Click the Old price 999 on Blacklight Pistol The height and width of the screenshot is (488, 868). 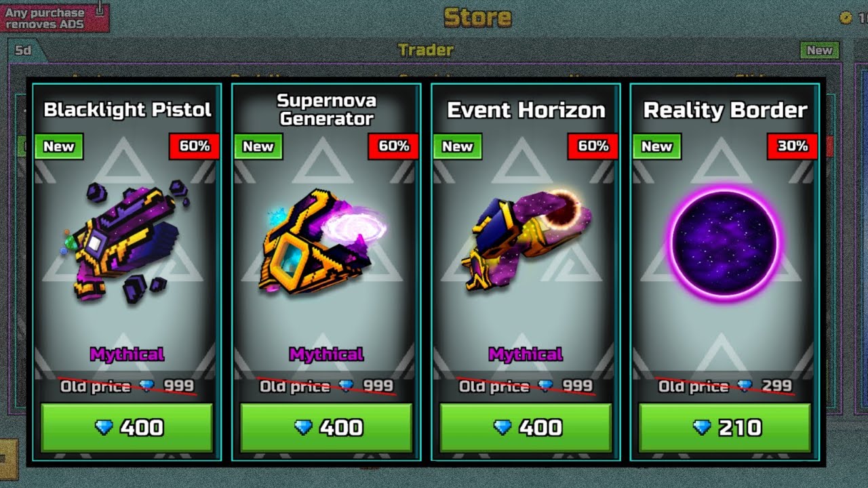point(127,386)
